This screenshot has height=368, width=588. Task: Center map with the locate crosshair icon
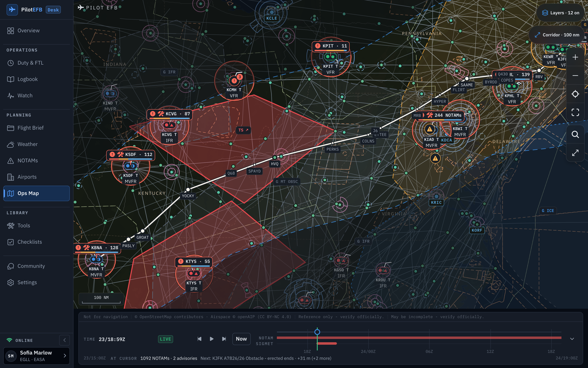pos(575,94)
